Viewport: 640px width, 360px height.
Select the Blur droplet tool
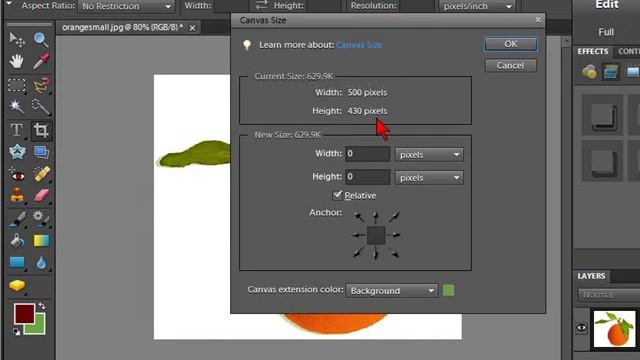(x=41, y=262)
